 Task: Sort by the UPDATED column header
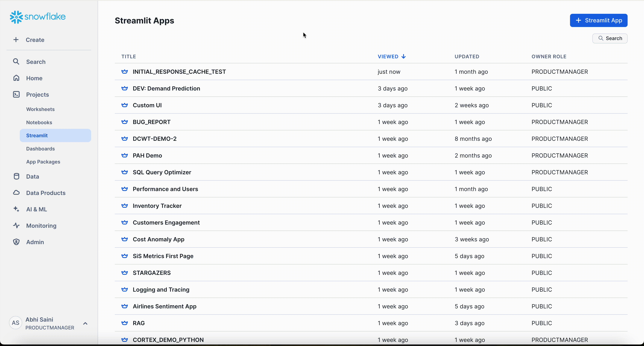(467, 56)
